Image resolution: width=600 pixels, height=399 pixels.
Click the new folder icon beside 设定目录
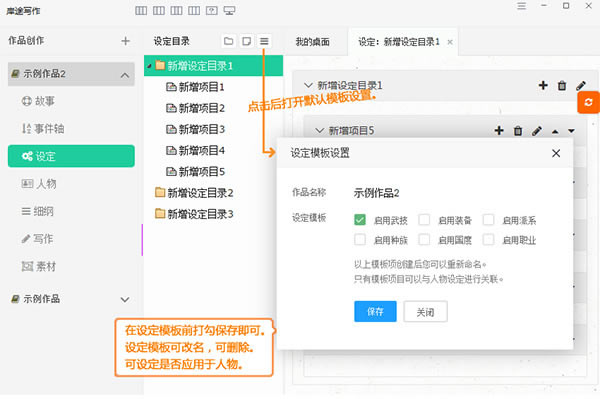(x=228, y=41)
